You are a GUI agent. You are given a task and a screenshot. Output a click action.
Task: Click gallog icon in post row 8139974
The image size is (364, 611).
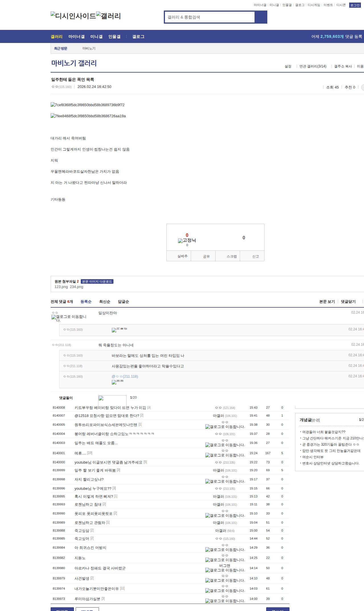pos(225,591)
